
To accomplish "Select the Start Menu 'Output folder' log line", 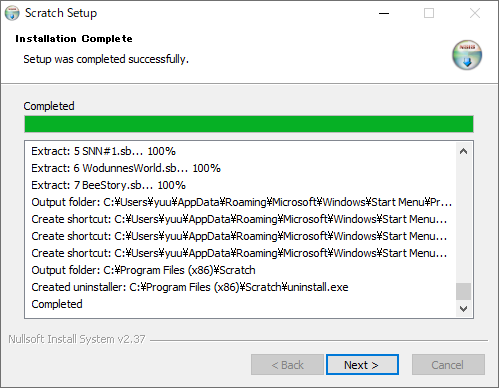I will tap(243, 202).
